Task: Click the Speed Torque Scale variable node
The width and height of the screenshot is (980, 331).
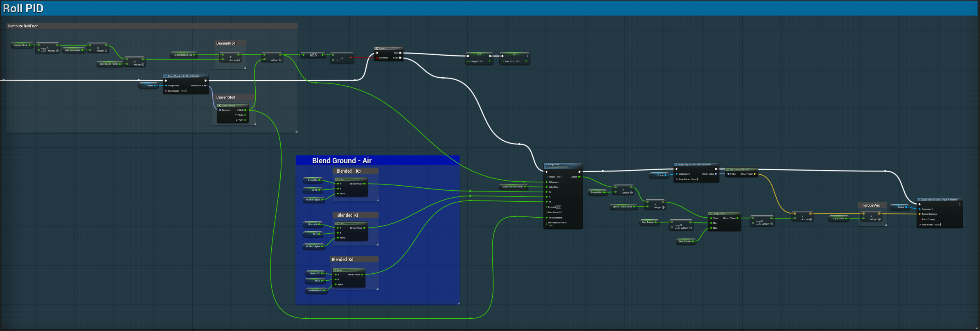Action: (623, 207)
